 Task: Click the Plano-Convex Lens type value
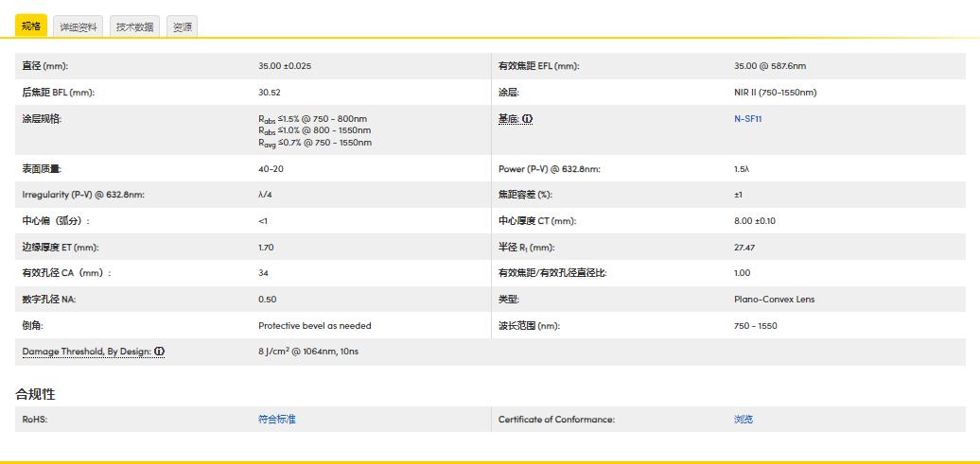[x=774, y=300]
